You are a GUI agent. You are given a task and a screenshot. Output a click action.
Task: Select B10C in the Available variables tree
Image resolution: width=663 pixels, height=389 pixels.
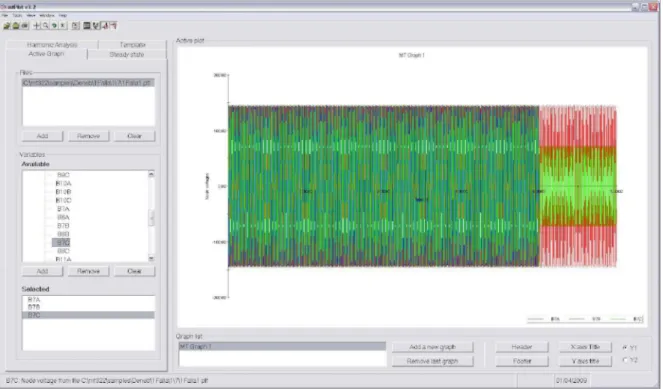63,200
